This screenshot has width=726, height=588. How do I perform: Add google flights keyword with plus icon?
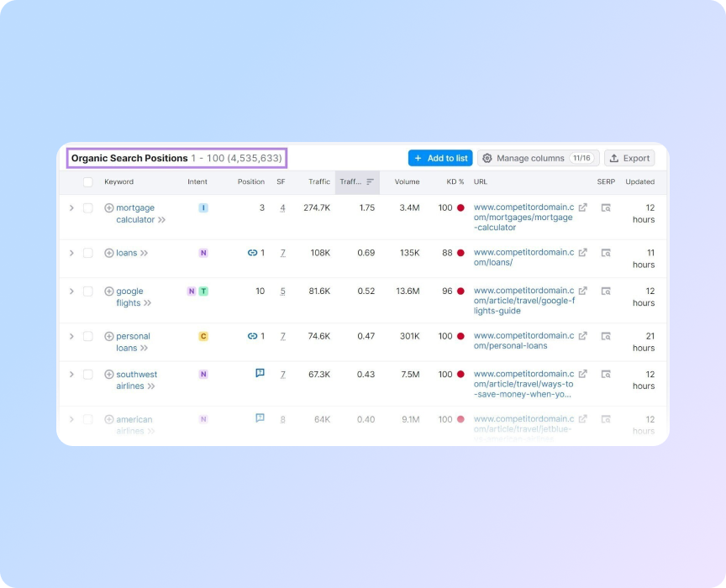pos(108,291)
